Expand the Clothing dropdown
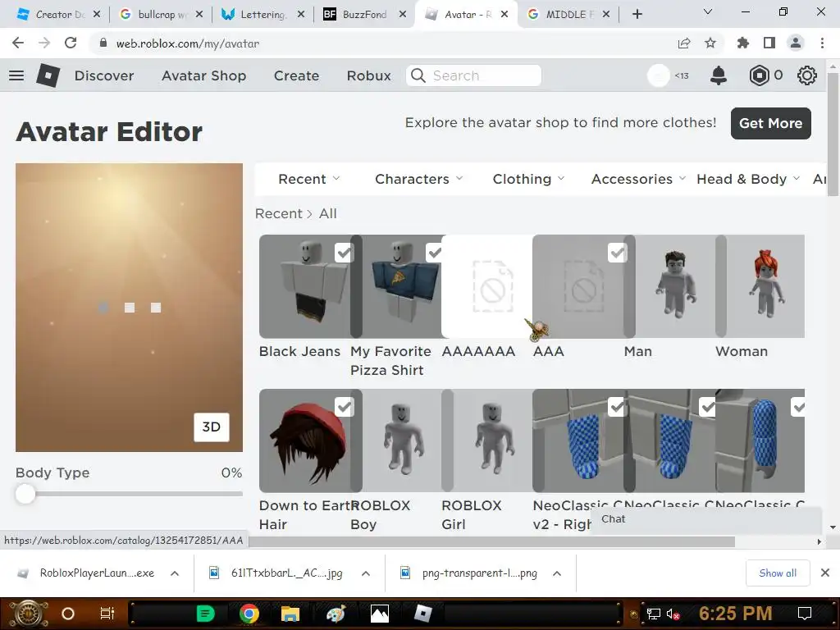840x630 pixels. pyautogui.click(x=528, y=179)
